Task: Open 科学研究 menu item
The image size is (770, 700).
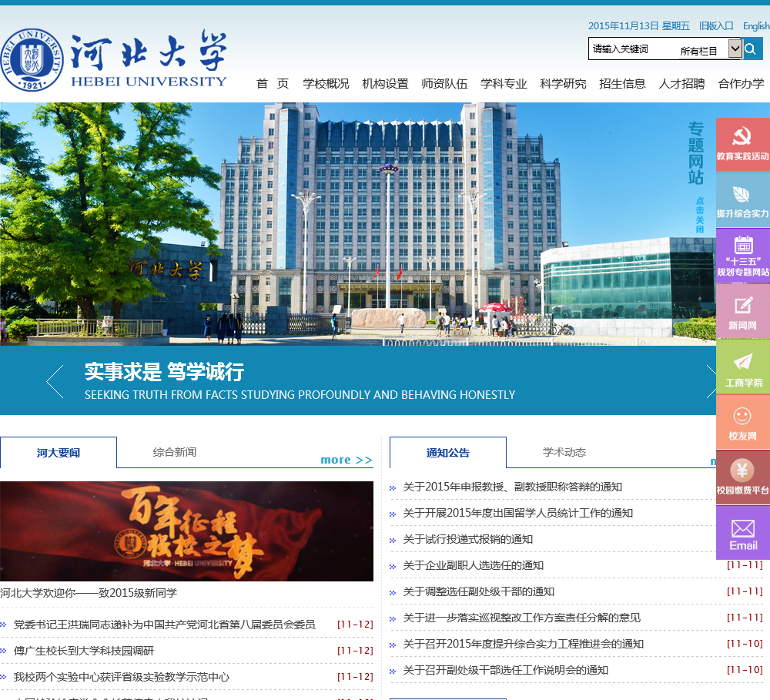Action: [564, 83]
